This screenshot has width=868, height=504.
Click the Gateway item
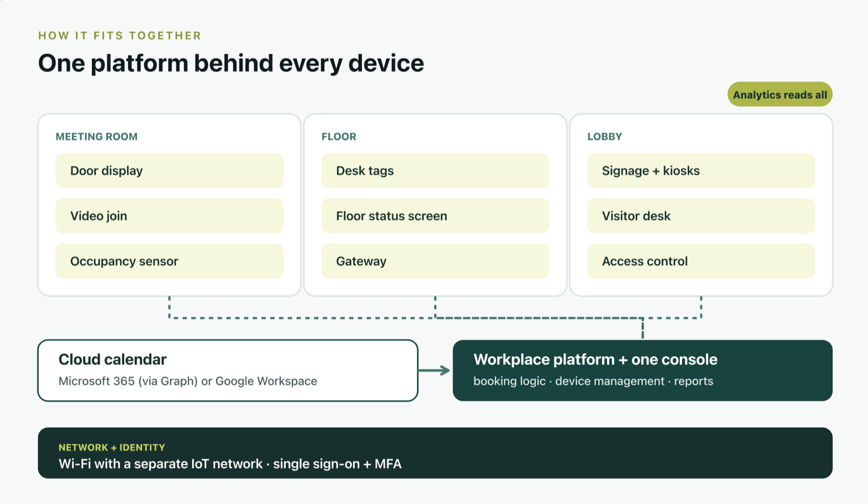435,261
